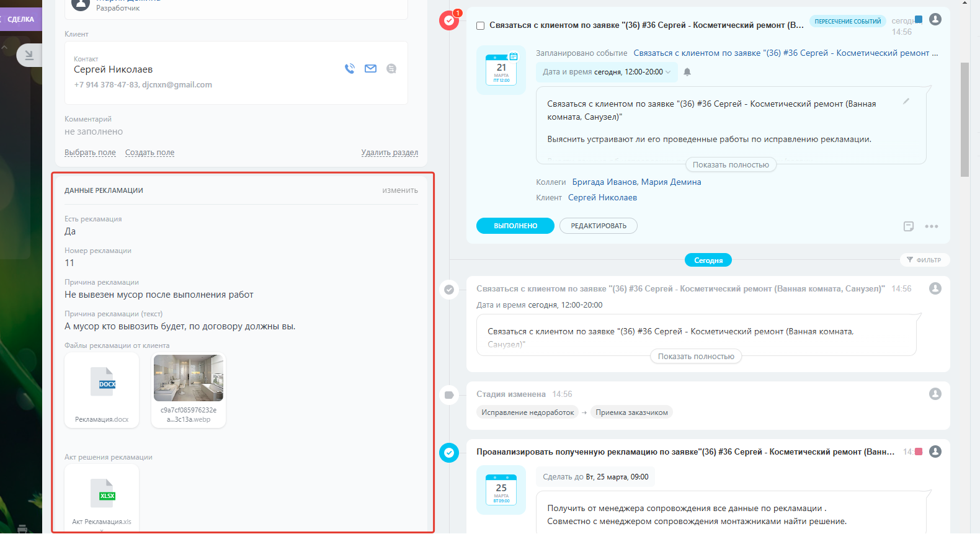Click complaint number value 11
The height and width of the screenshot is (534, 980).
(x=69, y=263)
